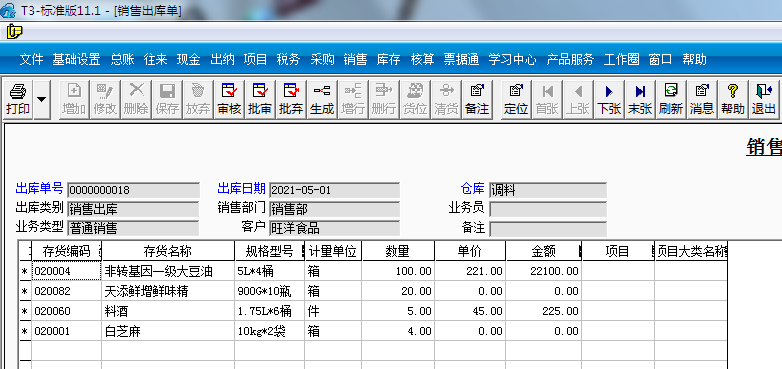Open the 总账 menu
Screen dimensions: 782x369
pos(122,60)
